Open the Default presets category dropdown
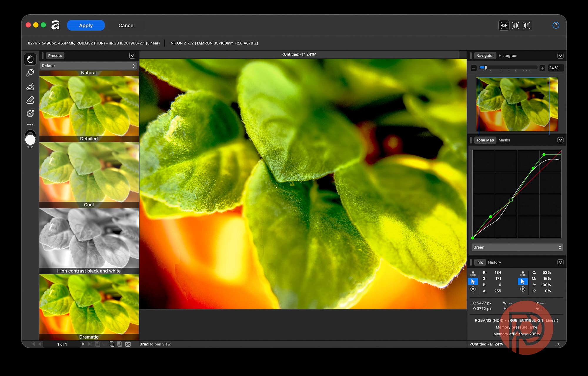 (88, 66)
